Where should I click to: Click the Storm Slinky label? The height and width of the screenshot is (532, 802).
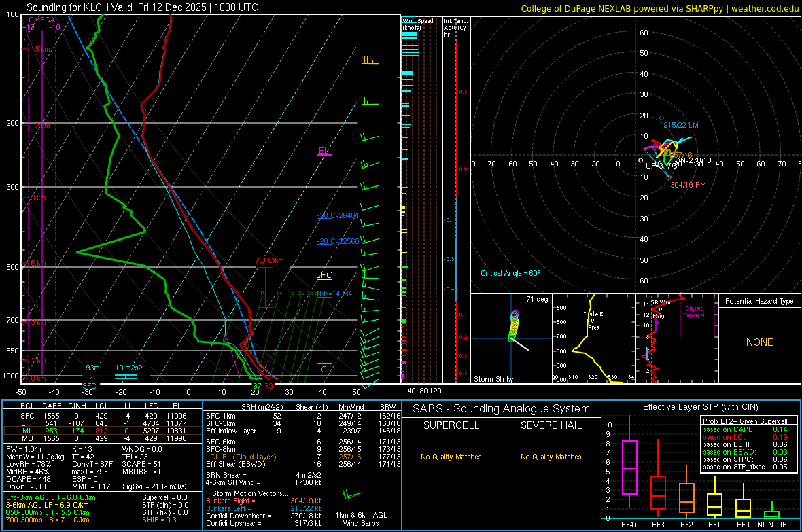pyautogui.click(x=493, y=379)
